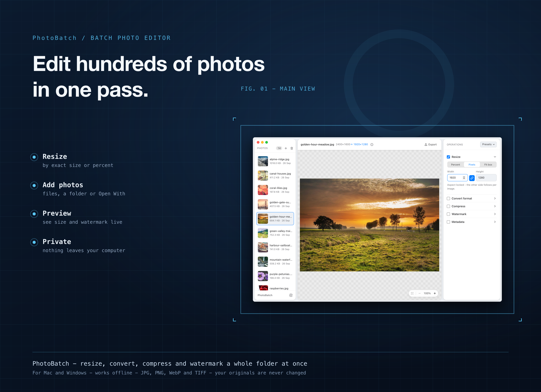Expand the Watermark section chevron
Screen dimensions: 541x392
(x=495, y=214)
